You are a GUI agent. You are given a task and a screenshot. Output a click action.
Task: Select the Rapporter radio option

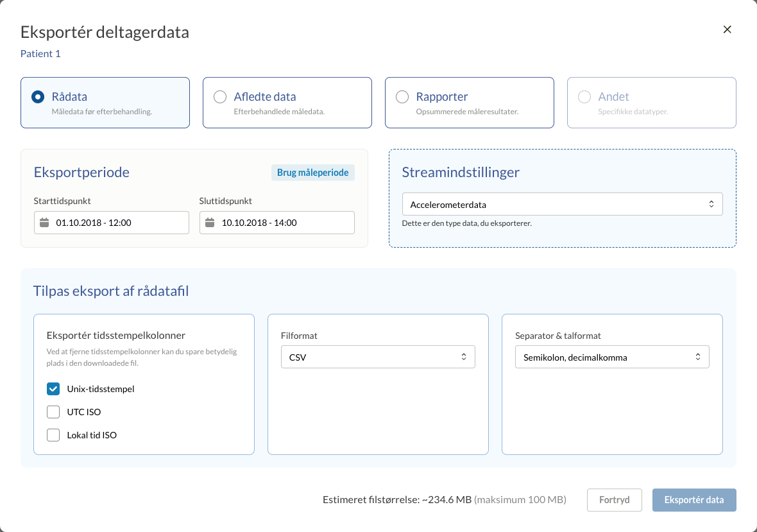tap(402, 96)
